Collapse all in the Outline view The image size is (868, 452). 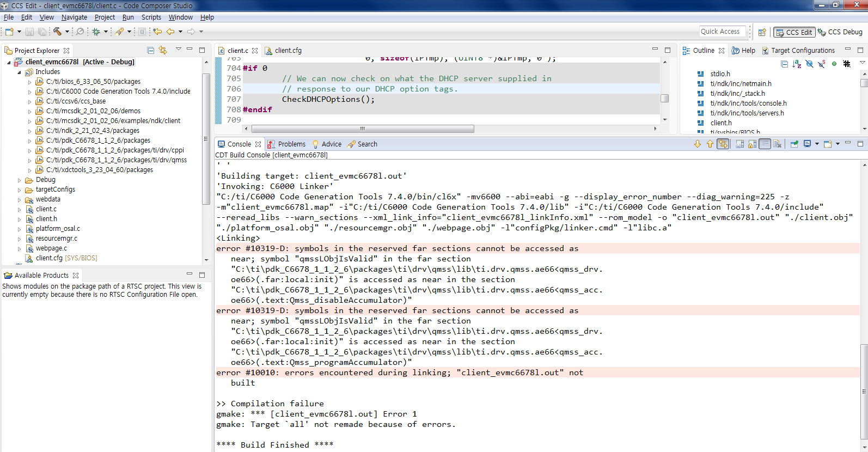tap(784, 64)
